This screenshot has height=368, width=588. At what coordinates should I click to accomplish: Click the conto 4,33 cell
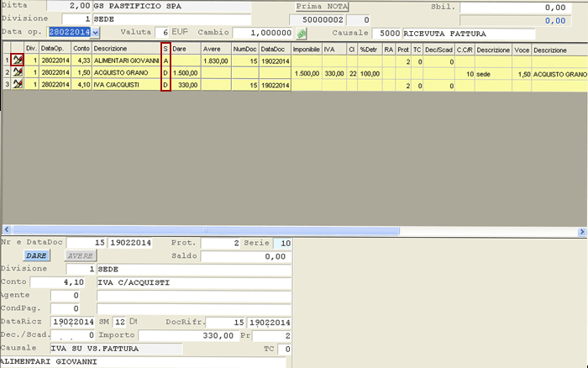pyautogui.click(x=81, y=60)
